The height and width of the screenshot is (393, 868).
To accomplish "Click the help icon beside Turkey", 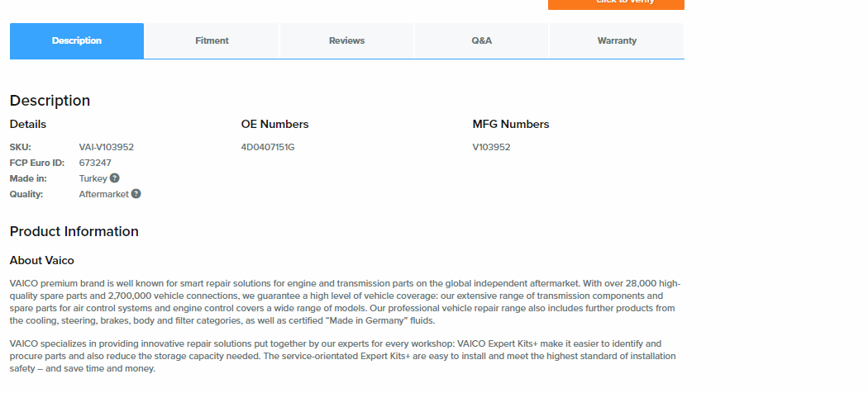I will point(115,178).
